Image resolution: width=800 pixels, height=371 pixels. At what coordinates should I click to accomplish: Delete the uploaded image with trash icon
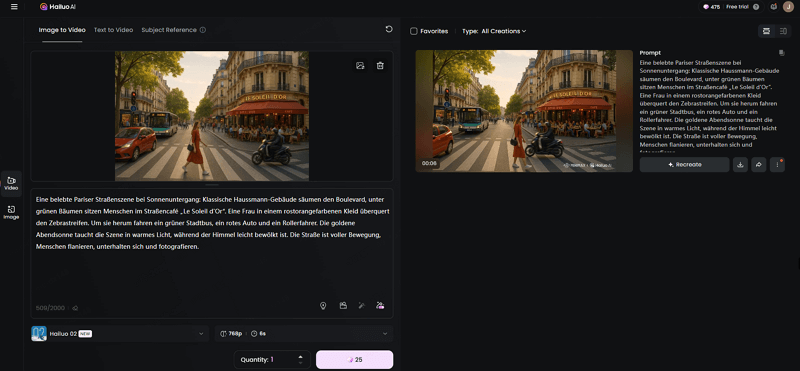(380, 65)
